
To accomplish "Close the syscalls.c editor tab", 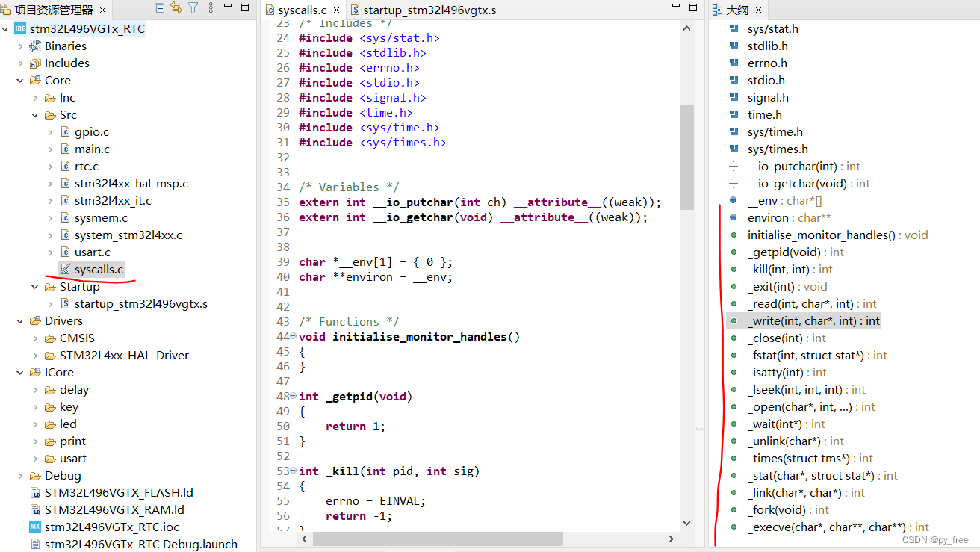I will [x=336, y=10].
